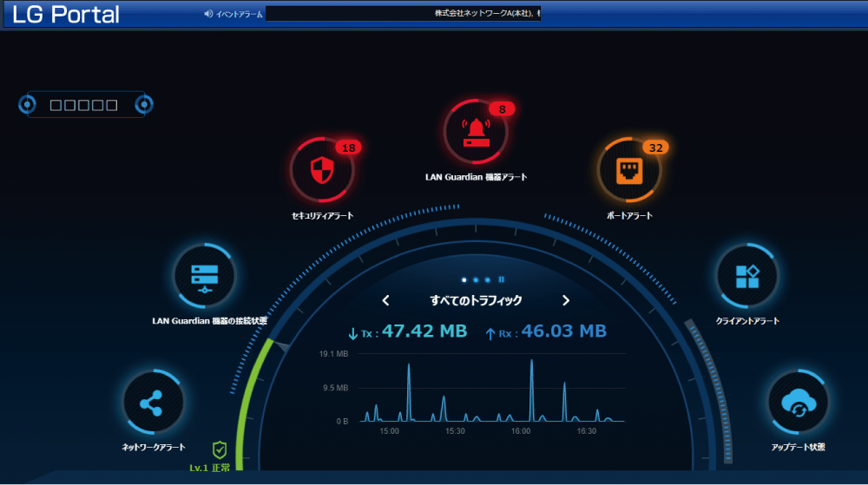This screenshot has width=868, height=485.
Task: Select the first carousel page dot
Action: coord(464,280)
